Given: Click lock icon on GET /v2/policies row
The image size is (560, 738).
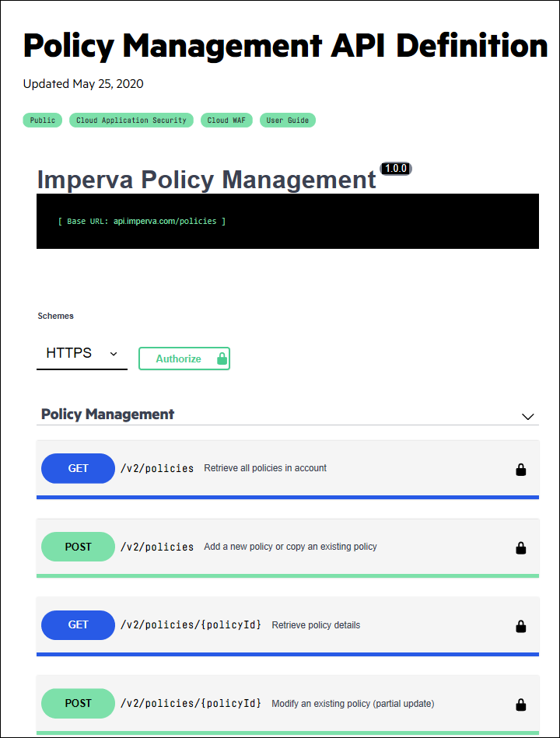Looking at the screenshot, I should pos(521,470).
